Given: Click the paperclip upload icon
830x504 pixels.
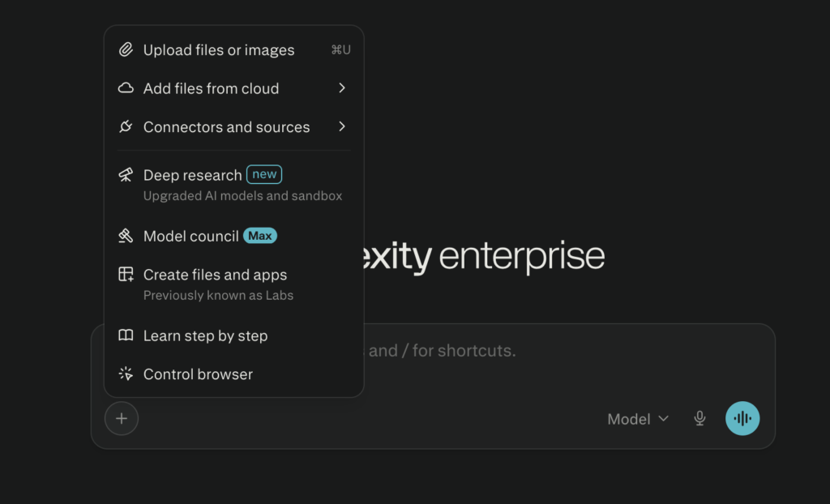Looking at the screenshot, I should pos(126,50).
